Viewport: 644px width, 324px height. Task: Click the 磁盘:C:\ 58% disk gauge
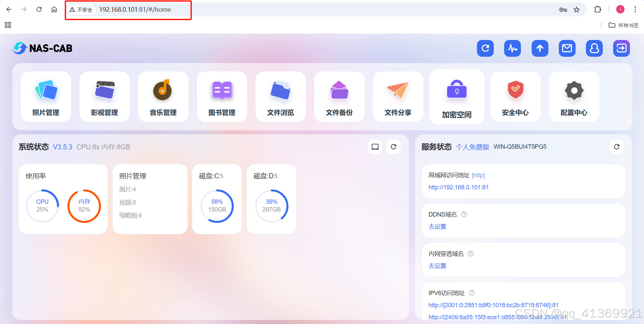click(x=217, y=206)
